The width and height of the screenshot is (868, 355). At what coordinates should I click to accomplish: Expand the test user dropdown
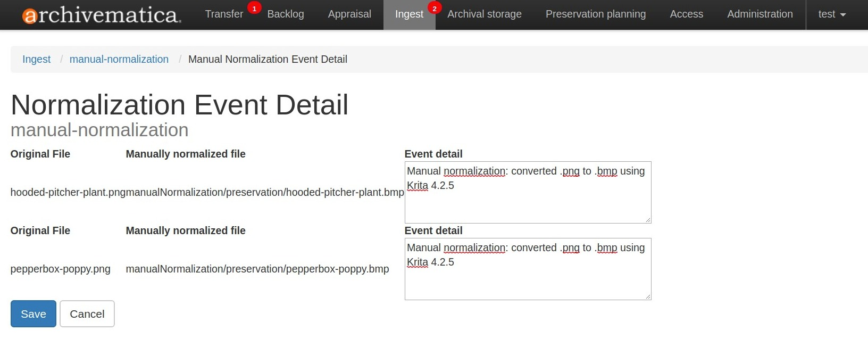click(832, 14)
